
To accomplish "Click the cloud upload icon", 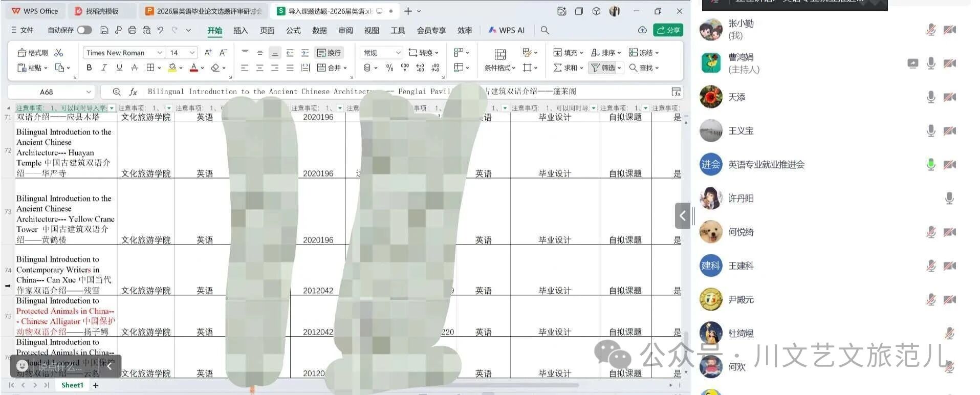I will [x=642, y=30].
